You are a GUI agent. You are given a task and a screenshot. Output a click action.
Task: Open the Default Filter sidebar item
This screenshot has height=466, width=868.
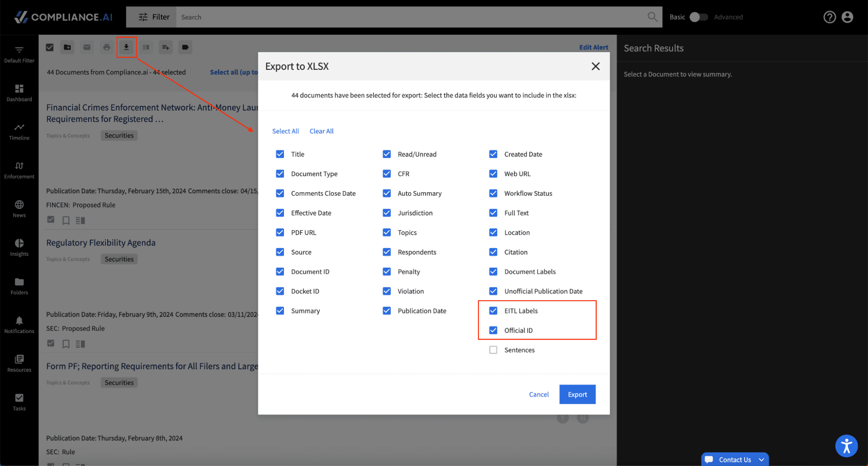point(19,54)
